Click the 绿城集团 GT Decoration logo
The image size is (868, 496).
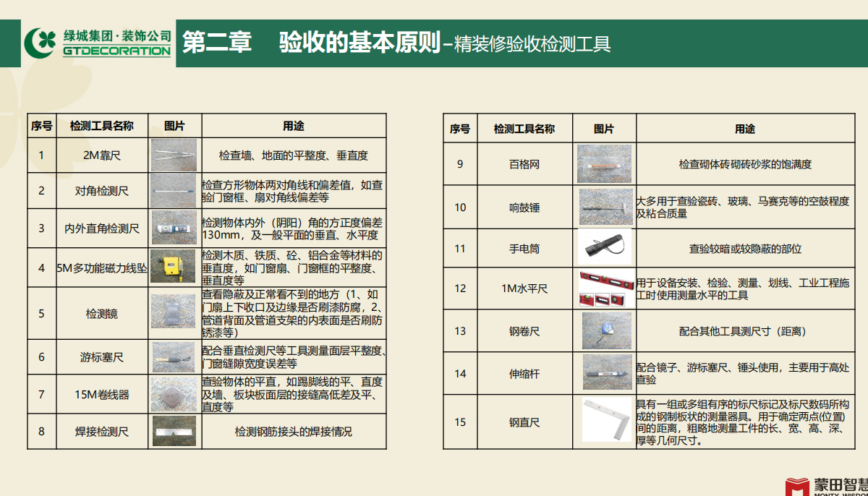coord(98,43)
